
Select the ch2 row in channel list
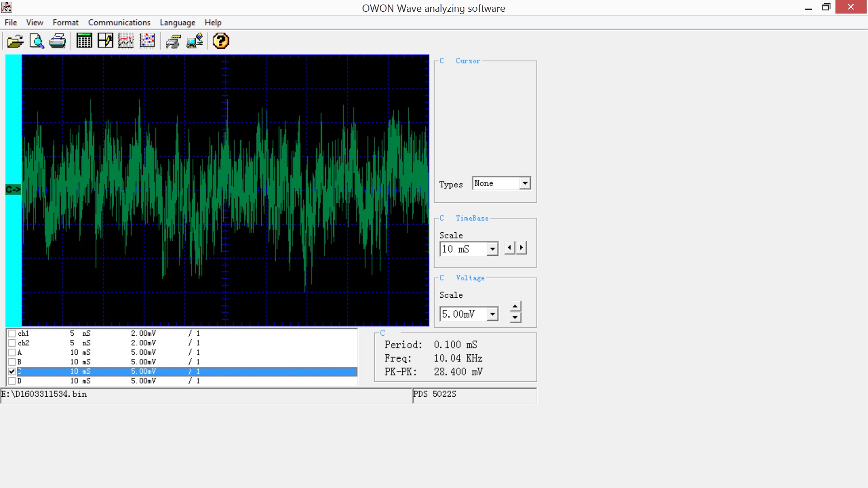[187, 343]
